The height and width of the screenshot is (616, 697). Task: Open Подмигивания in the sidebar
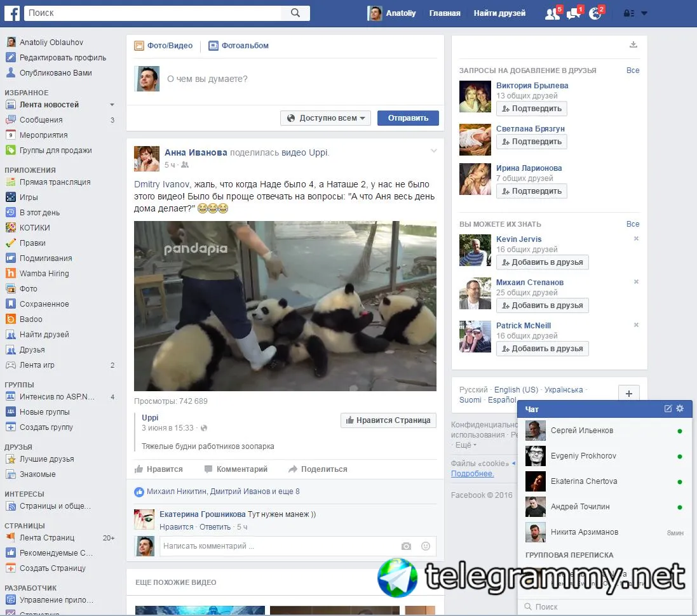pyautogui.click(x=46, y=258)
